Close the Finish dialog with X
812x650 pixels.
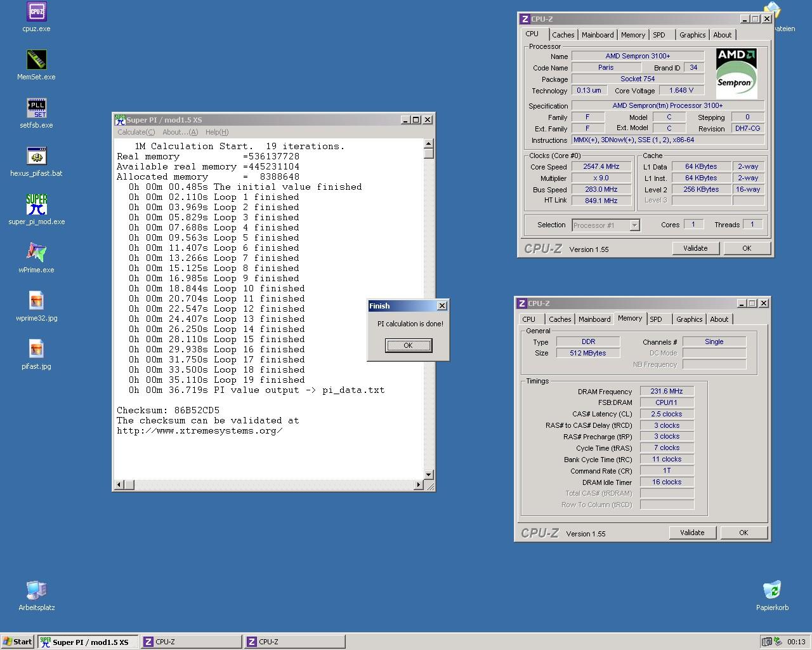[442, 306]
